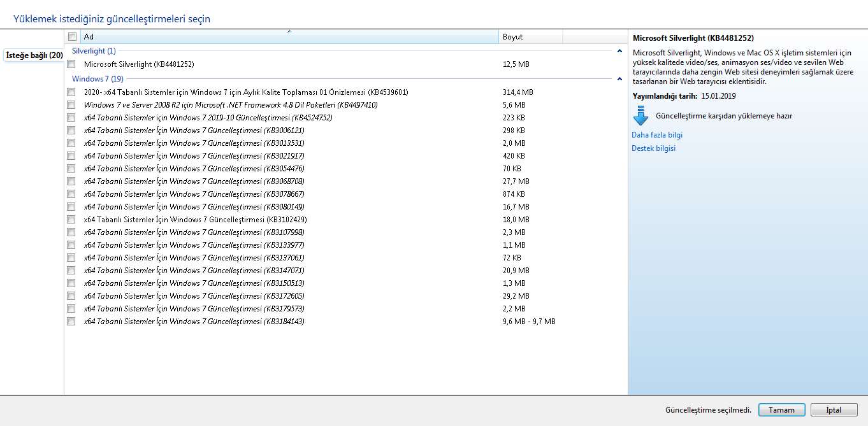Select the Silverlight (1) group header
The image size is (868, 426).
pyautogui.click(x=94, y=51)
